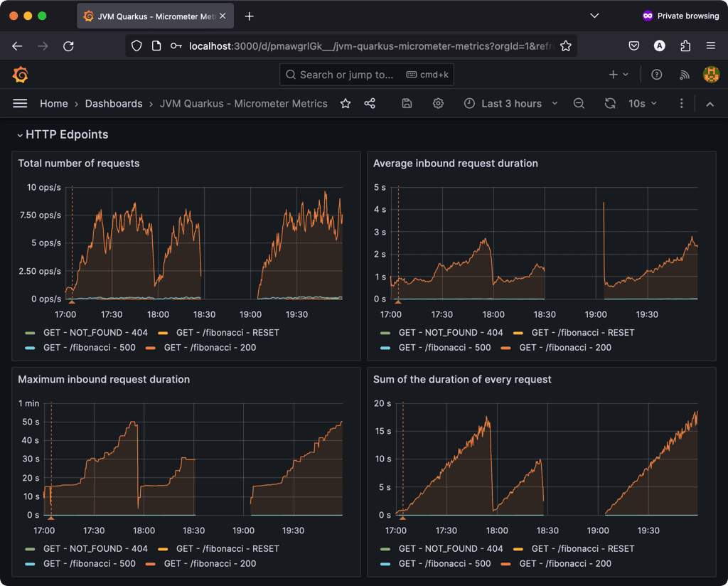Open the Firefox application menu
Viewport: 728px width, 586px height.
710,46
